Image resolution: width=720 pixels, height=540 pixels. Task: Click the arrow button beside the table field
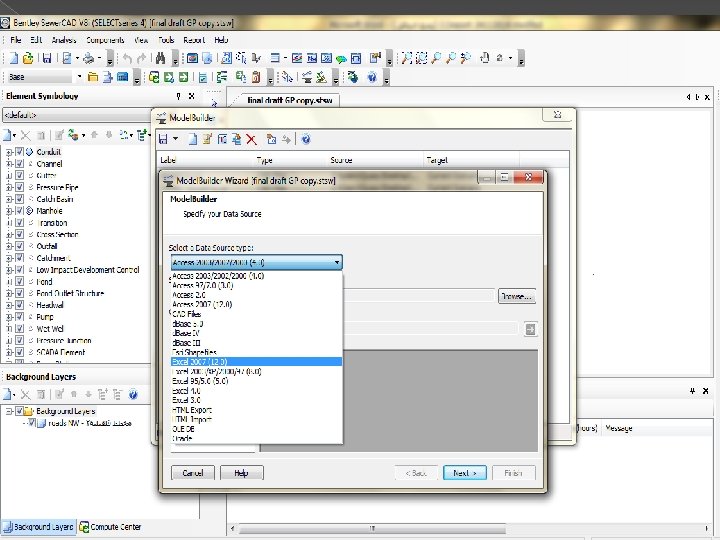coord(530,329)
